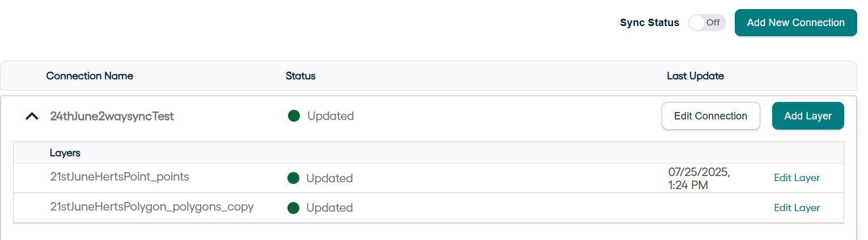Click green status dot of 24thJune2waysyncTest connection
Screen dimensions: 868x240
[x=294, y=116]
